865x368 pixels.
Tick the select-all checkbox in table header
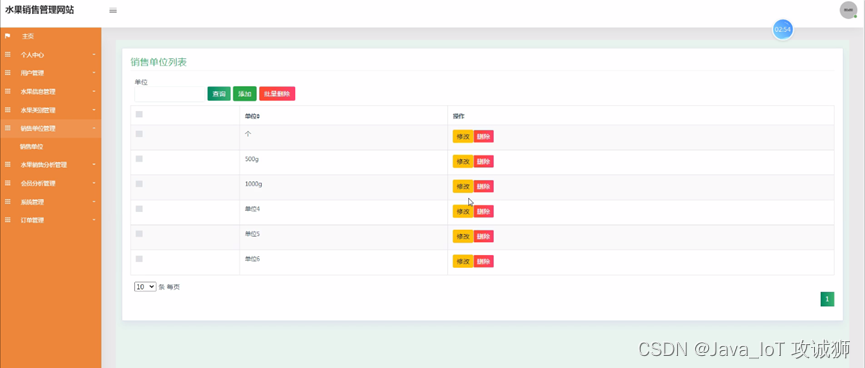tap(139, 114)
